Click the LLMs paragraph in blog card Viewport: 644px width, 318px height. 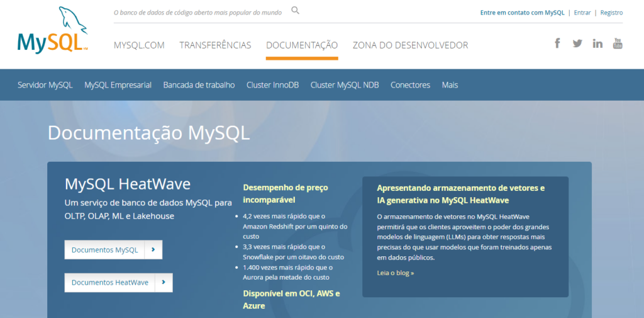pyautogui.click(x=464, y=237)
